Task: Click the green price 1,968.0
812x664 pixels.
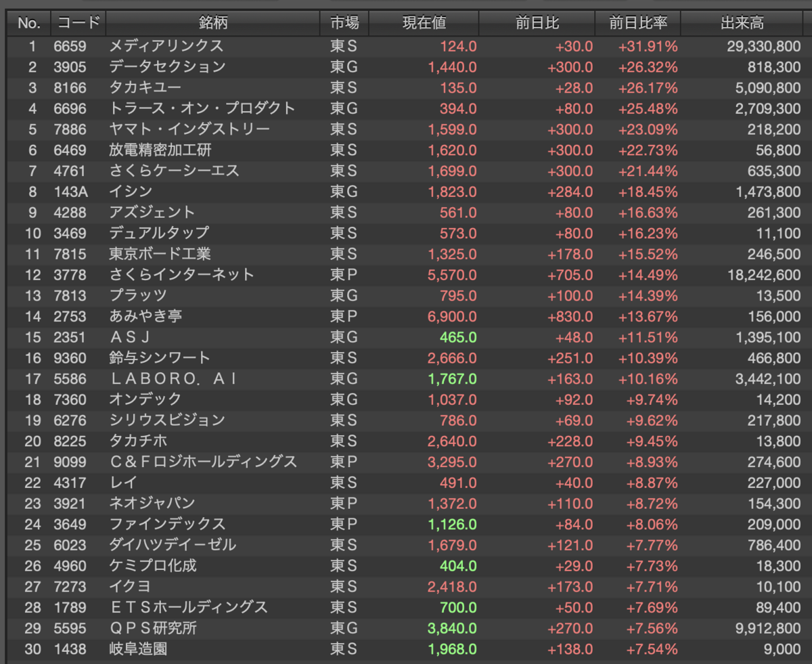Action: [x=452, y=649]
